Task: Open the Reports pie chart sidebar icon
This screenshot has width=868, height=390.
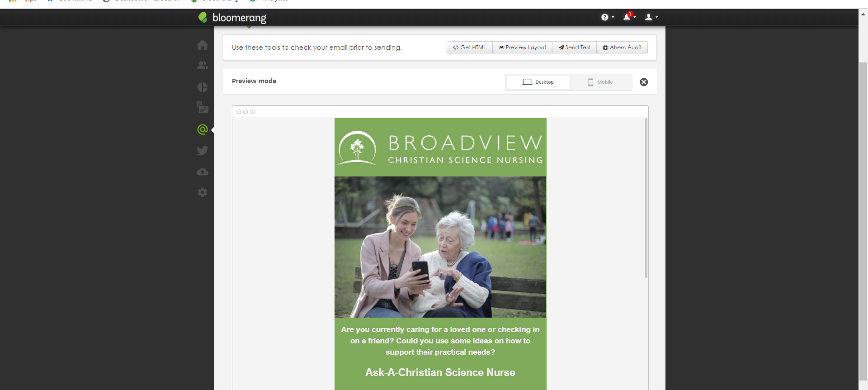Action: coord(203,87)
